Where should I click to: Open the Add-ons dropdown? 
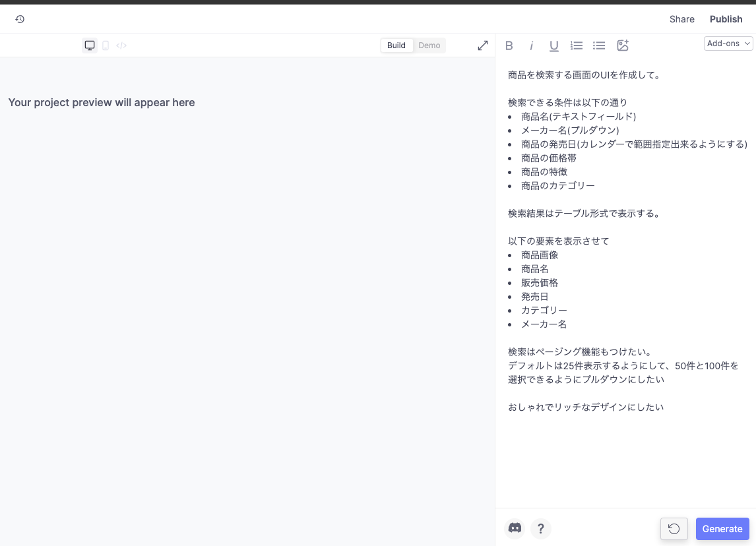point(728,44)
